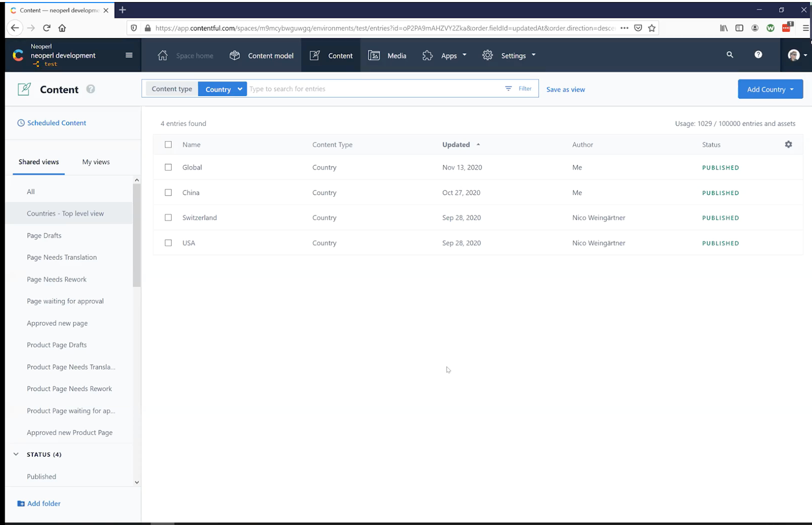Image resolution: width=812 pixels, height=525 pixels.
Task: Open Scheduled Content link
Action: coord(52,123)
